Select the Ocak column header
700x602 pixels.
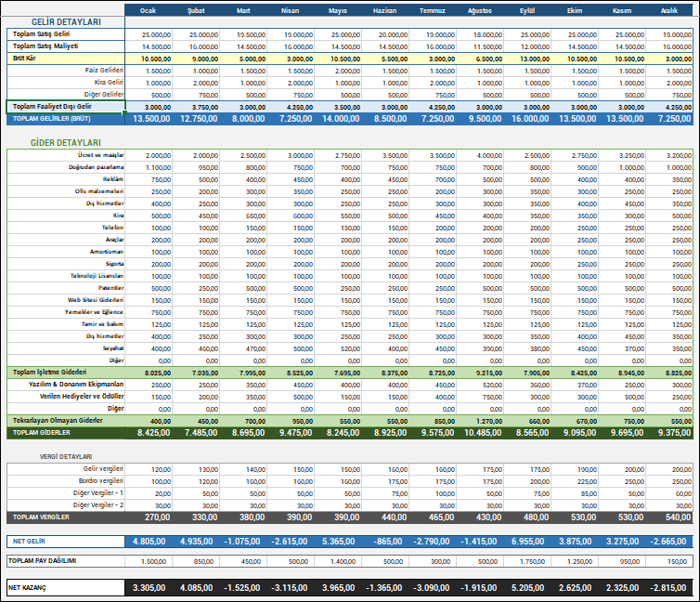tap(149, 10)
